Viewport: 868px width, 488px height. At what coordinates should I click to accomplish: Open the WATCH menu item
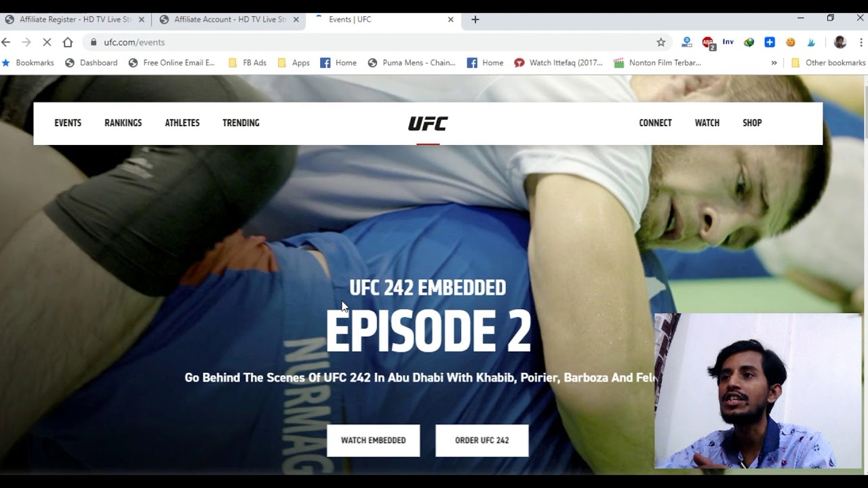(x=707, y=123)
